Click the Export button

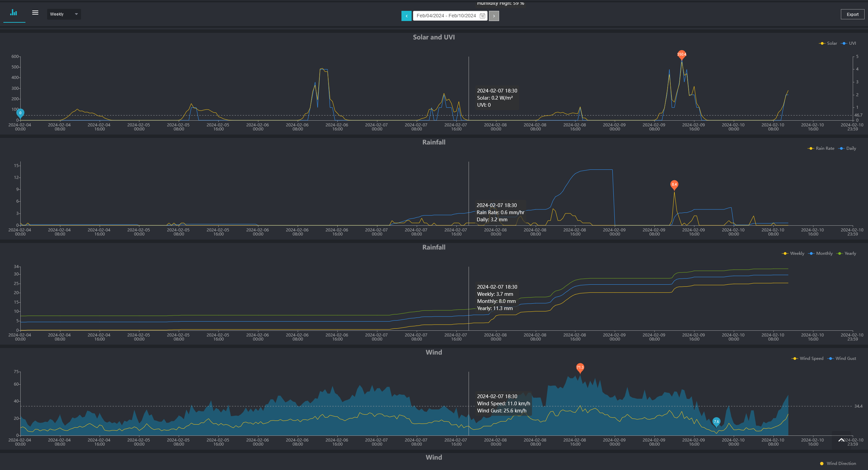point(852,14)
